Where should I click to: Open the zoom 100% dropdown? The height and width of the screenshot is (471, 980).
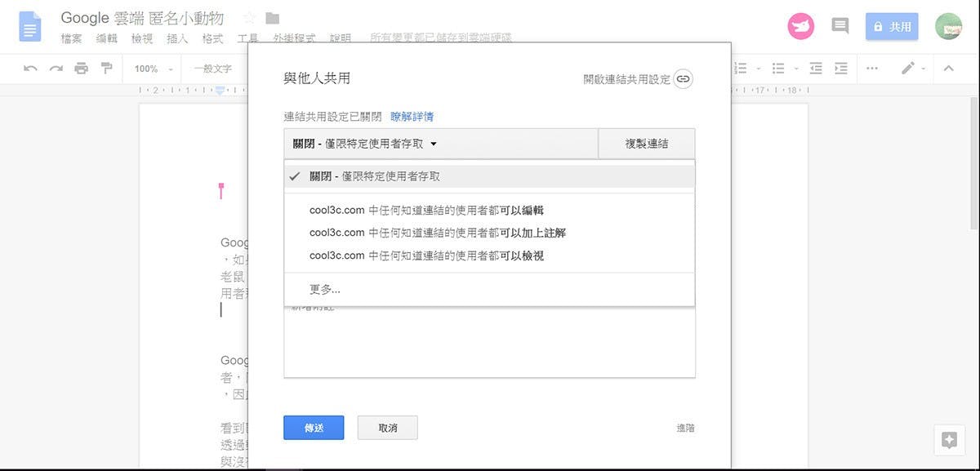(154, 69)
